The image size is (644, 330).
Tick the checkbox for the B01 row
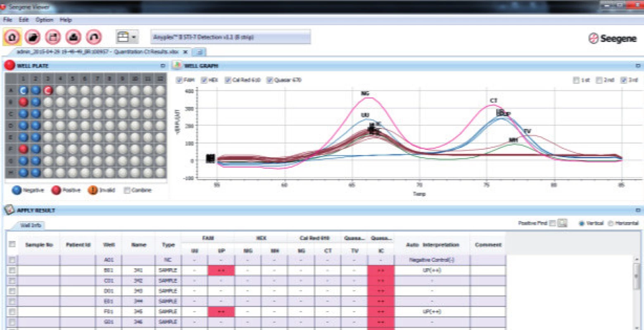coord(12,270)
